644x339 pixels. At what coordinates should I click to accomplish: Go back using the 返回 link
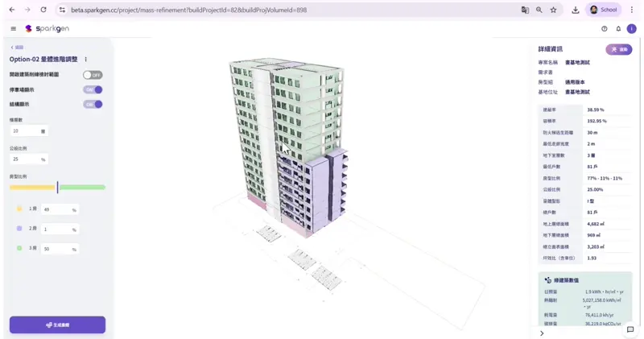pos(17,48)
